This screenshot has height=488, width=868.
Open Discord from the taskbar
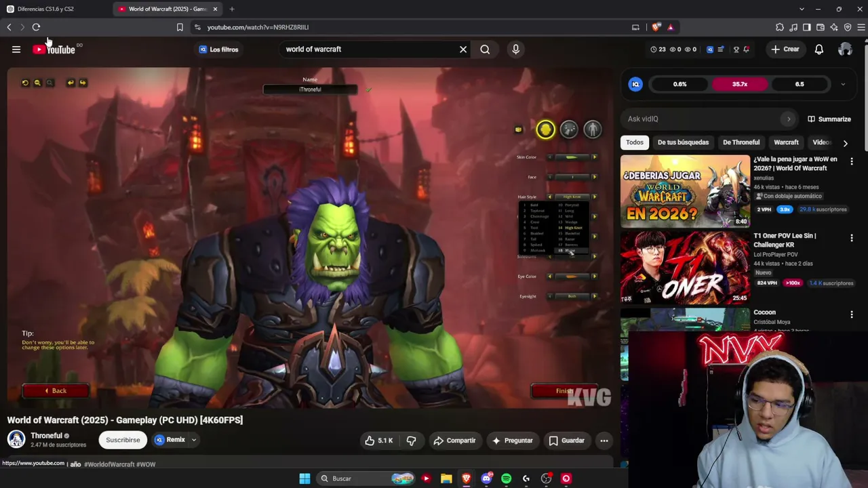point(486,479)
